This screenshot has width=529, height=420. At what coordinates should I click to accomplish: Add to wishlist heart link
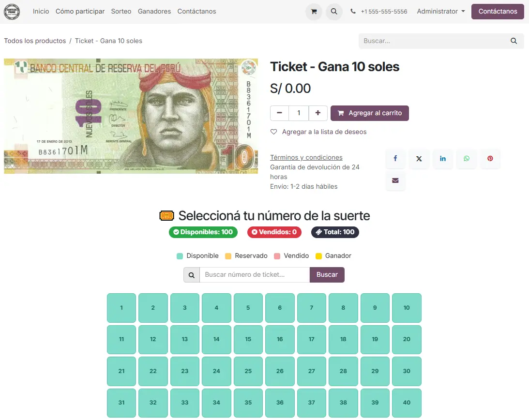[x=318, y=132]
